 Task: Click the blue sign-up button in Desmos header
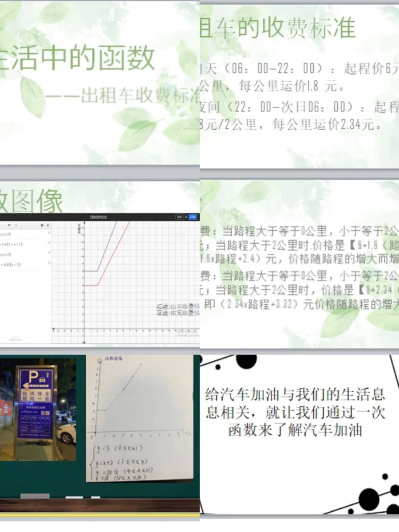[193, 217]
